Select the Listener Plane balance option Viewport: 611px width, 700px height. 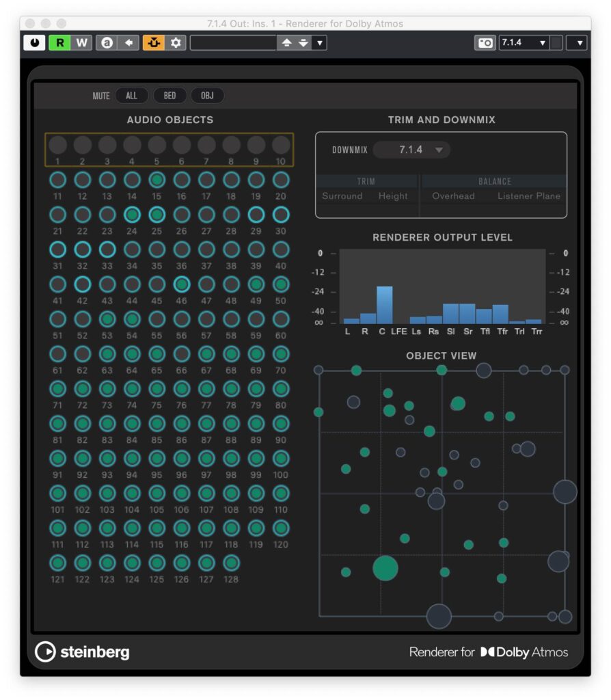529,196
